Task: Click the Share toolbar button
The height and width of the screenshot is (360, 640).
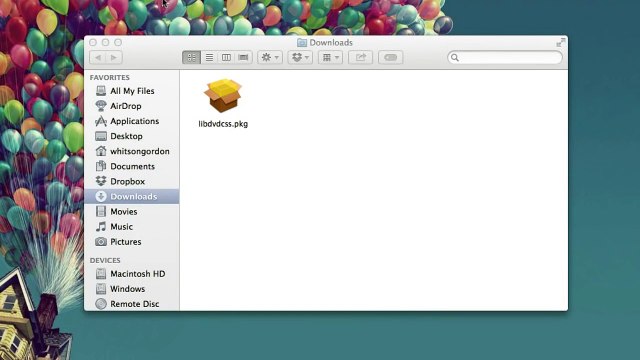Action: (x=360, y=58)
